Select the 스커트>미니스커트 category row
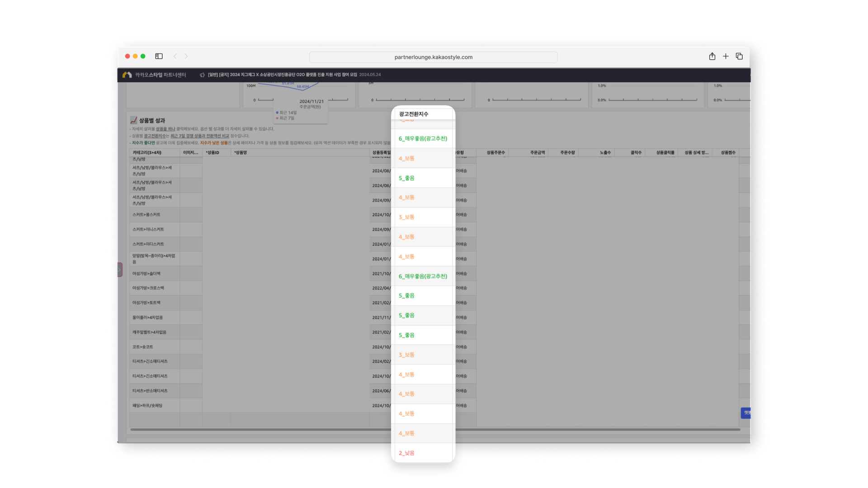 point(155,230)
